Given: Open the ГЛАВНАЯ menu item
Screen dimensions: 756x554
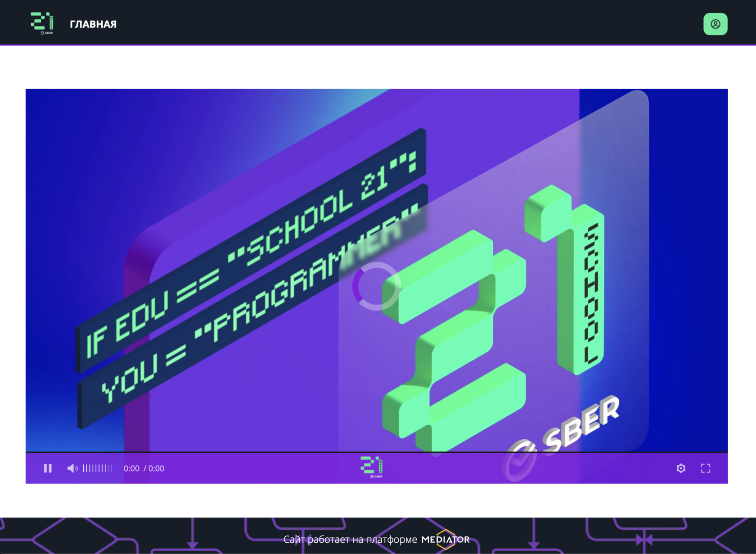Looking at the screenshot, I should 93,24.
